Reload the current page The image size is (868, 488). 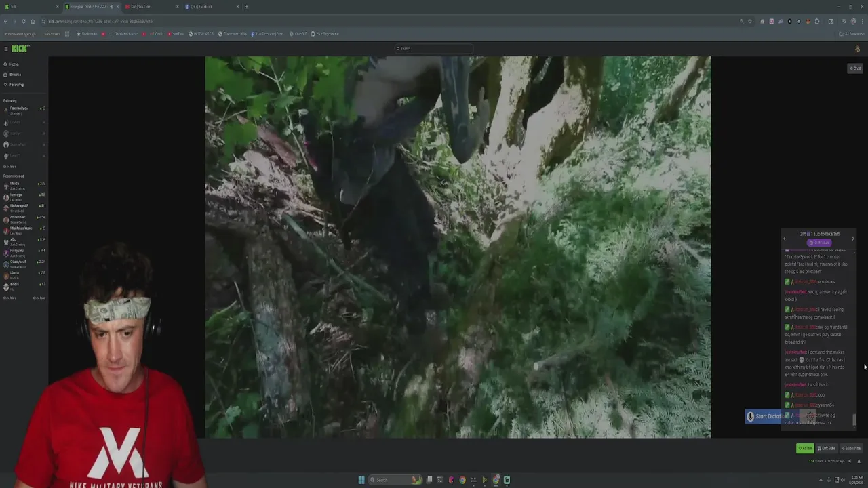click(x=24, y=21)
